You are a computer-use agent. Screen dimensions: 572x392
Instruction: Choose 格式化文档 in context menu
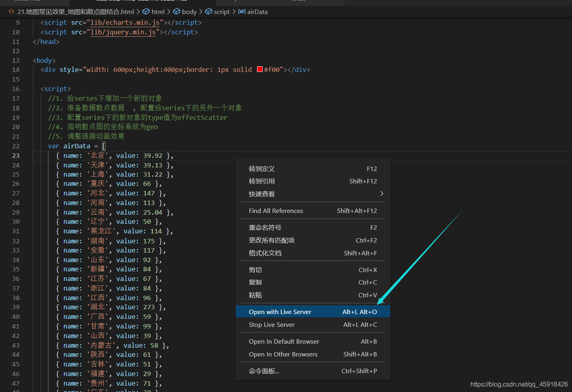pyautogui.click(x=313, y=253)
